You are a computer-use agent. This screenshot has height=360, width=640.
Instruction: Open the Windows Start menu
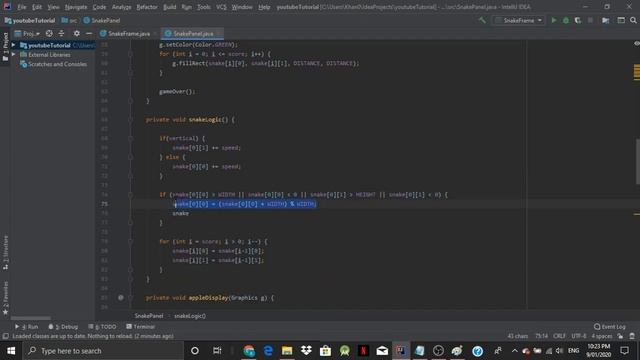(11, 351)
